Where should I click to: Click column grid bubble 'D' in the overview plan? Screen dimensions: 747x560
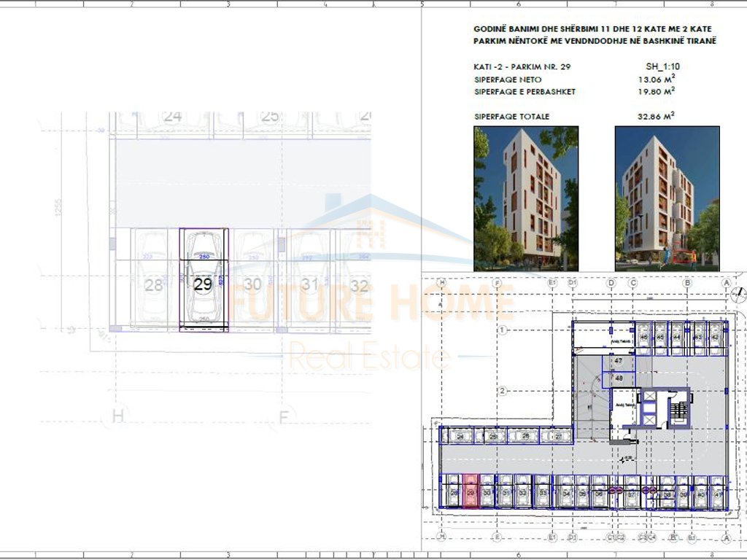(611, 283)
